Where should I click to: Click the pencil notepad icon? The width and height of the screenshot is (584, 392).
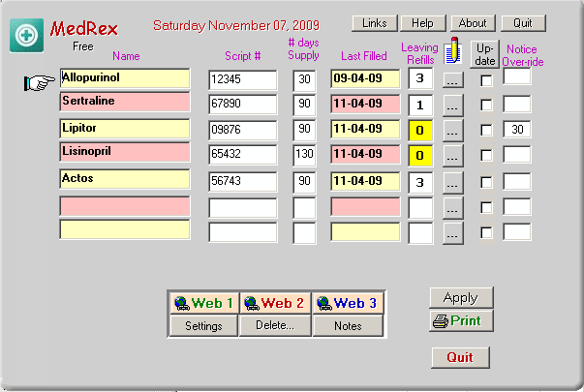(453, 50)
